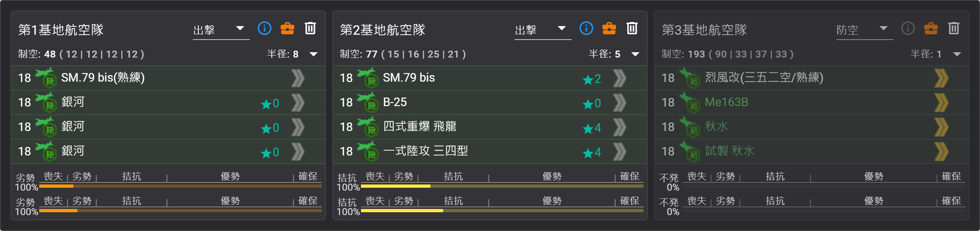Screen dimensions: 980x231
Task: Click plane icon beside B-25
Action: pyautogui.click(x=367, y=102)
